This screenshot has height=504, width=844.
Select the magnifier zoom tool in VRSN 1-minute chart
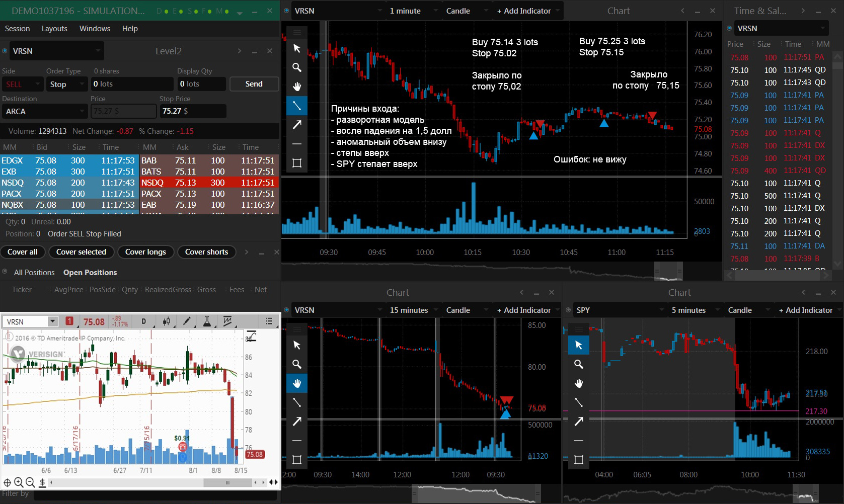pyautogui.click(x=297, y=67)
